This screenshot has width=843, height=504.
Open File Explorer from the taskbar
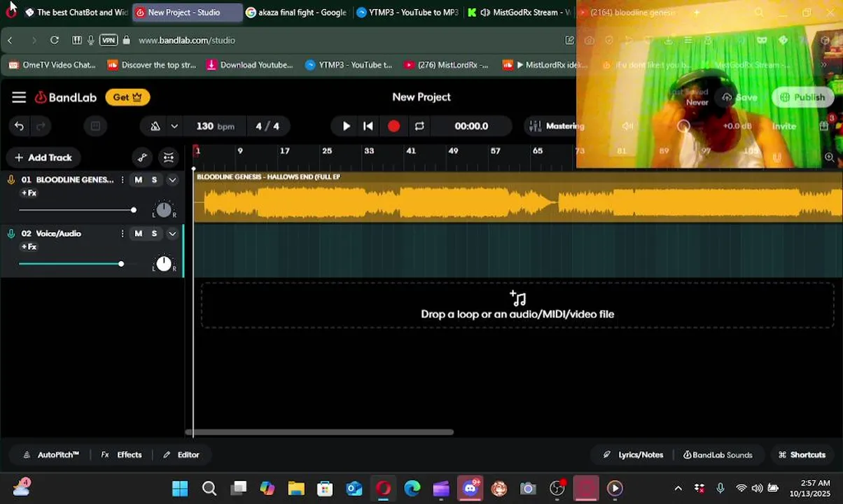[x=296, y=489]
